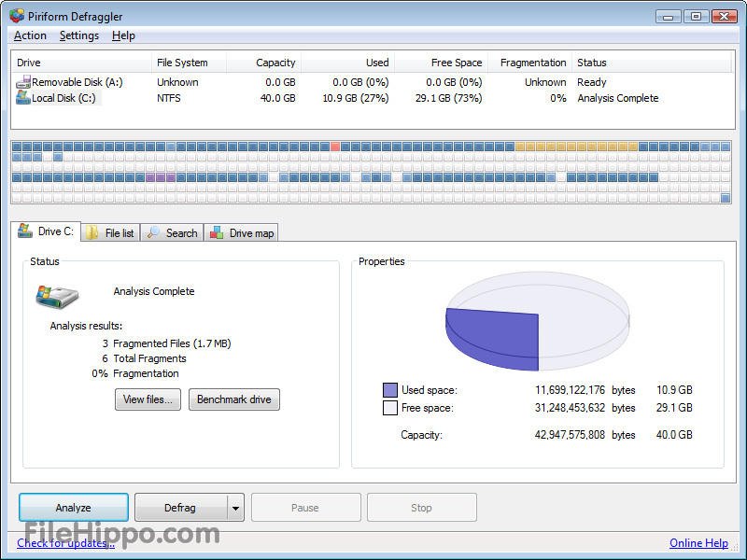Click the red block in drive map

(335, 147)
